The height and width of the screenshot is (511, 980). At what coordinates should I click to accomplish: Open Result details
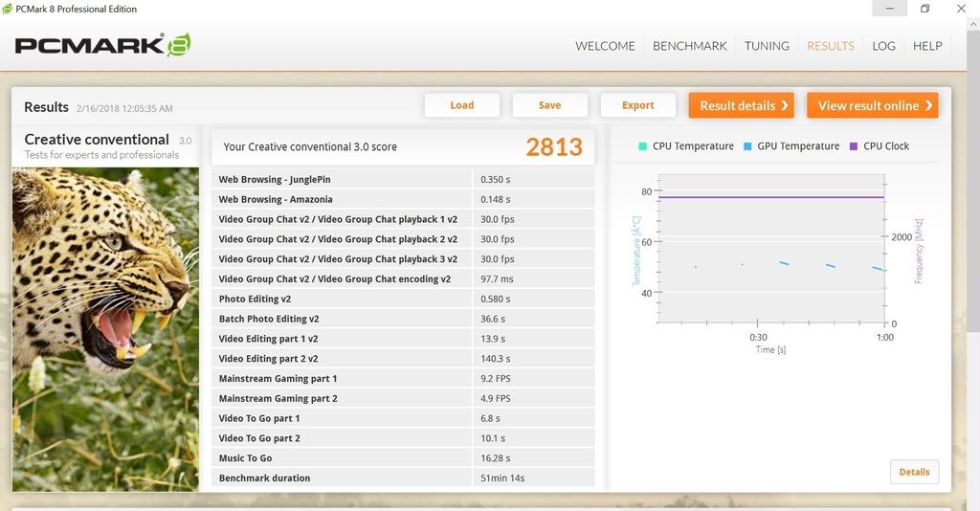pyautogui.click(x=744, y=105)
